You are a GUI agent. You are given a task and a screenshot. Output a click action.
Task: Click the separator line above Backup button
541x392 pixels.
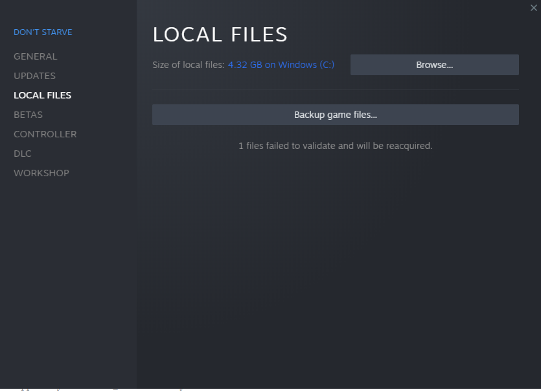(335, 89)
